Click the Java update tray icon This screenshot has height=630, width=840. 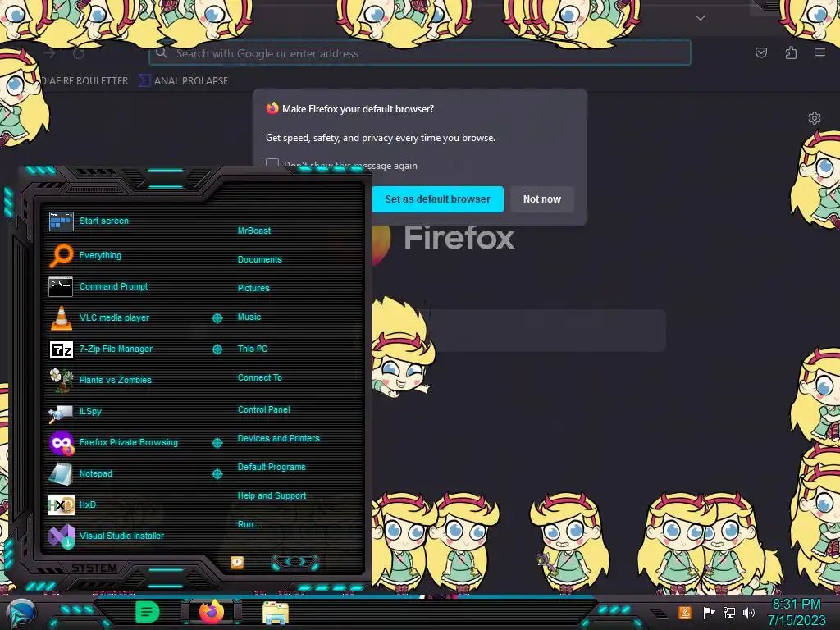(x=685, y=612)
